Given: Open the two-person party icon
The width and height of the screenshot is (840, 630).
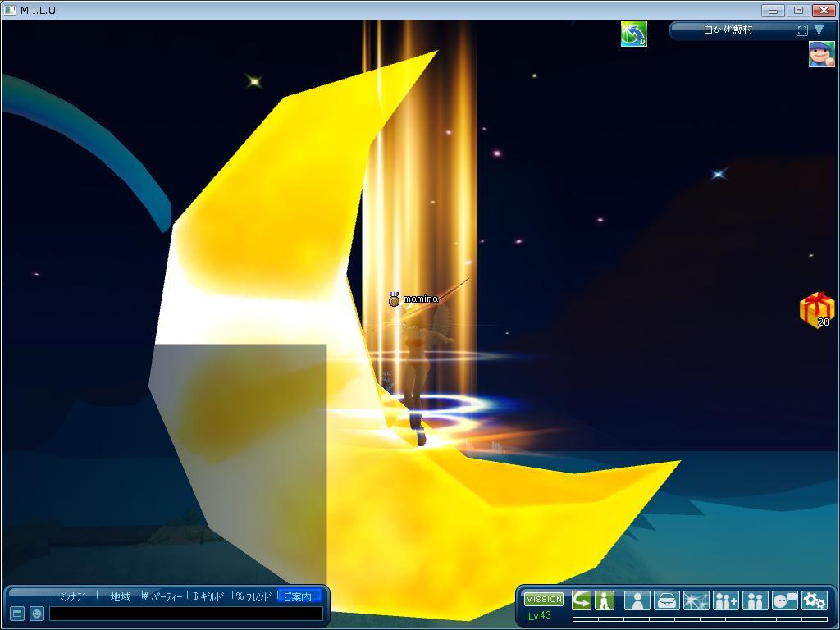Looking at the screenshot, I should (755, 600).
